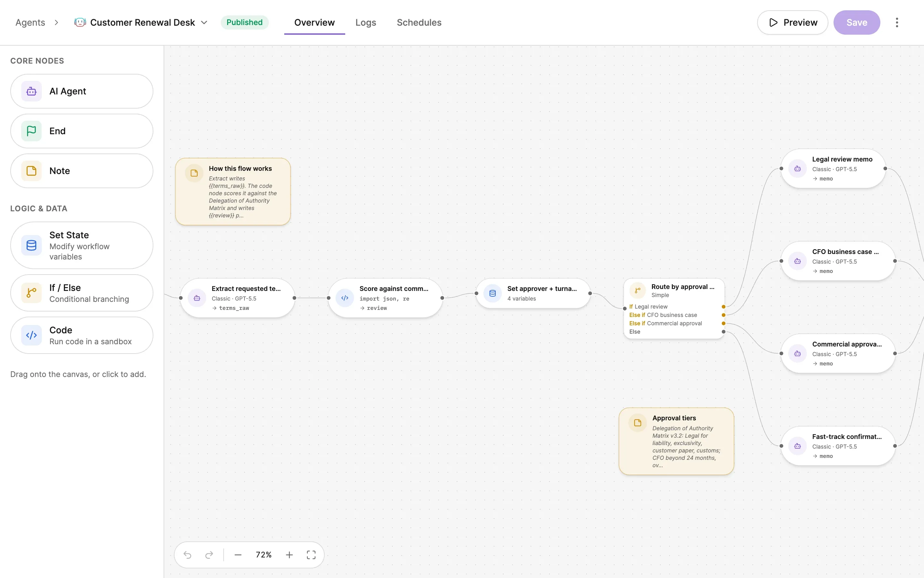Click the Approval tiers note icon

tap(637, 423)
